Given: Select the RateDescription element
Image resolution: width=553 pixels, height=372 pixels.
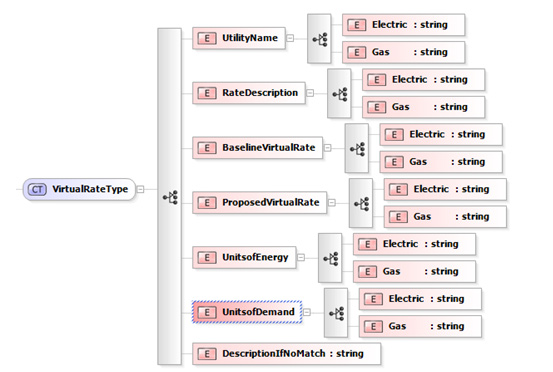Looking at the screenshot, I should [x=249, y=93].
